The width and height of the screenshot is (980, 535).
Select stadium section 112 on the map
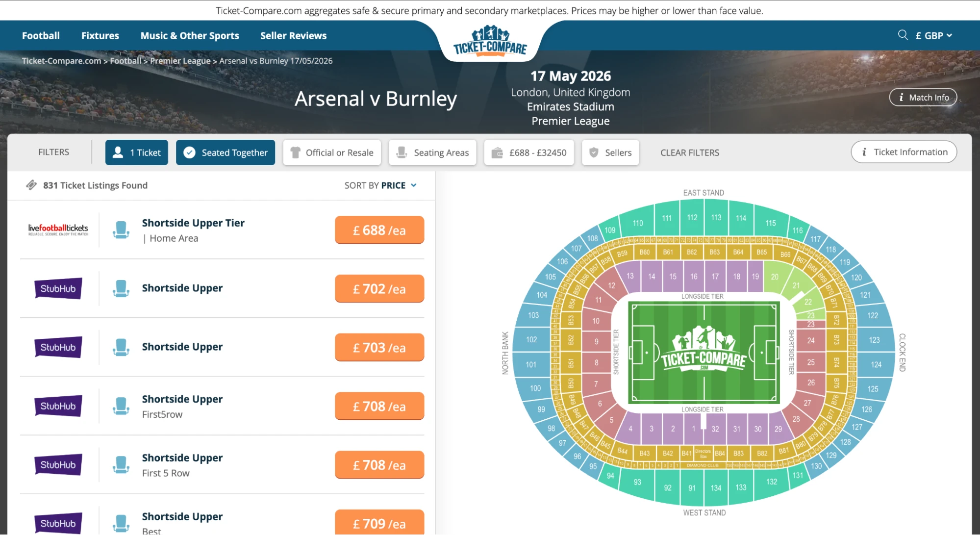692,218
